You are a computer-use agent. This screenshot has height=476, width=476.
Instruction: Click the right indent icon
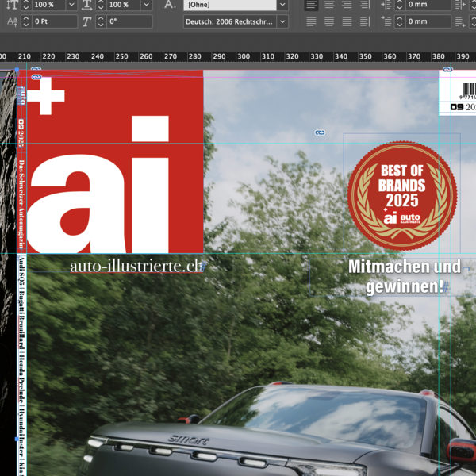460,5
